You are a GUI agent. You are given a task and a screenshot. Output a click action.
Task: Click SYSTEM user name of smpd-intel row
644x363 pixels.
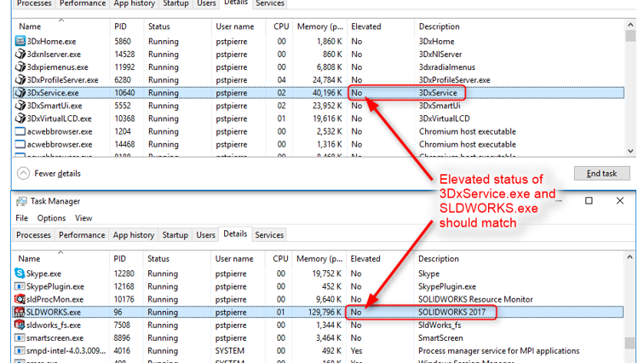[230, 351]
